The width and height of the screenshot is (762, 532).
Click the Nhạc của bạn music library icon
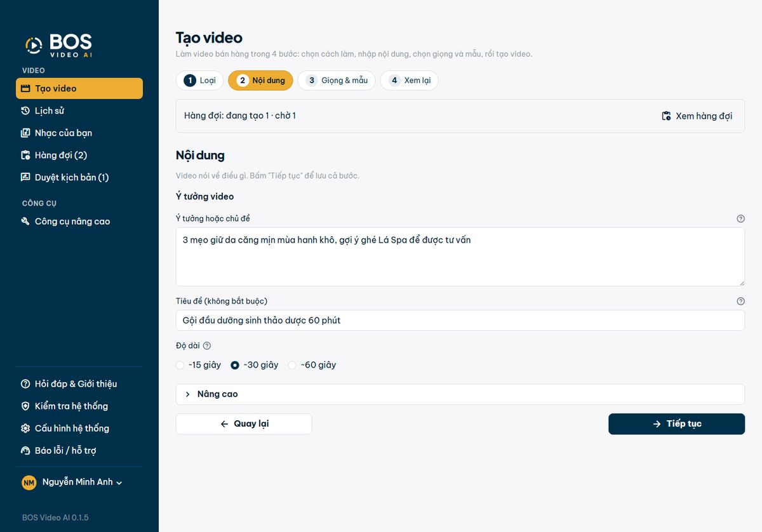pyautogui.click(x=25, y=133)
